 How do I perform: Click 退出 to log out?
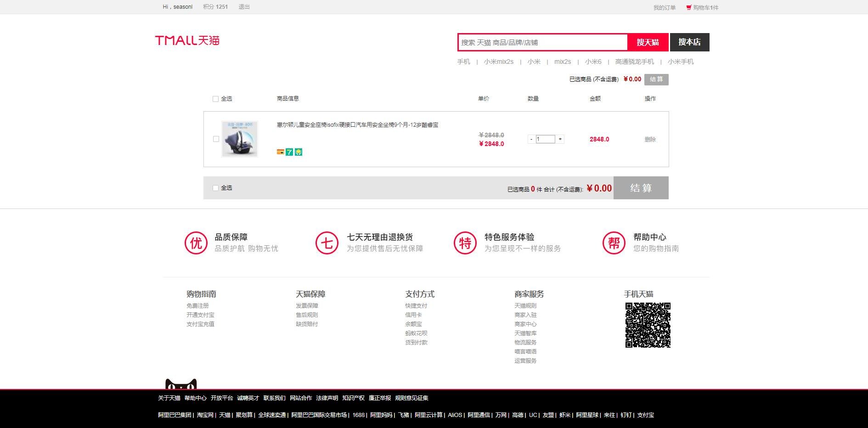coord(244,7)
